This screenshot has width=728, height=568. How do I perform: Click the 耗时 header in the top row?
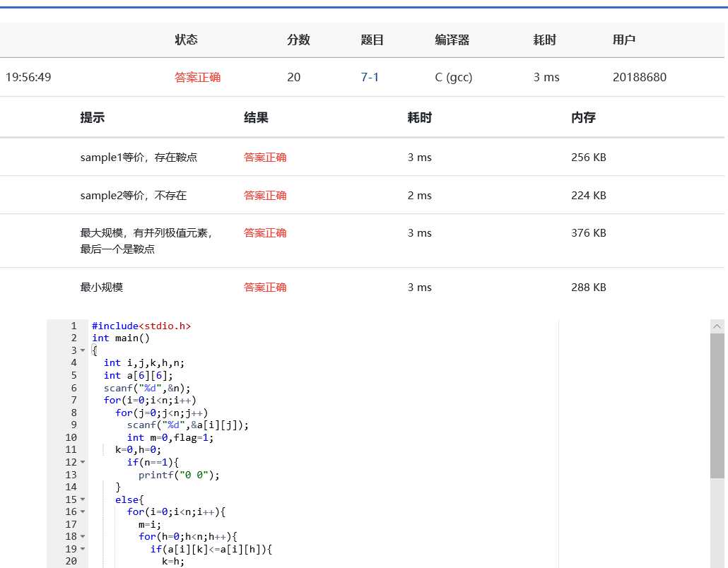[545, 40]
